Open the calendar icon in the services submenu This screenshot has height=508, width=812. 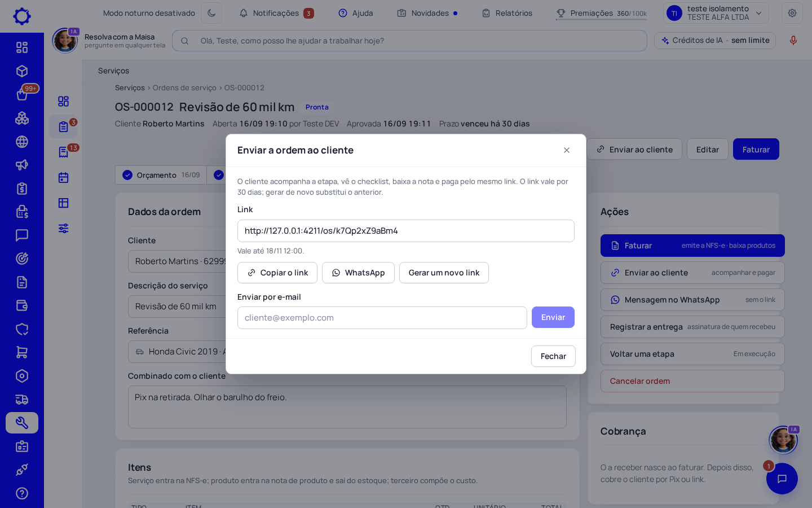pos(63,178)
